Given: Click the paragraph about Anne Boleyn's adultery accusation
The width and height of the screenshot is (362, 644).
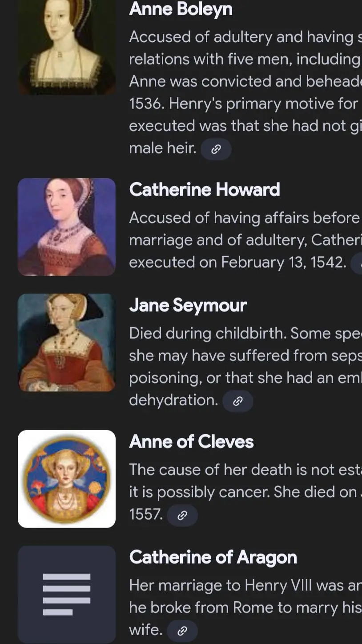Looking at the screenshot, I should coord(245,92).
